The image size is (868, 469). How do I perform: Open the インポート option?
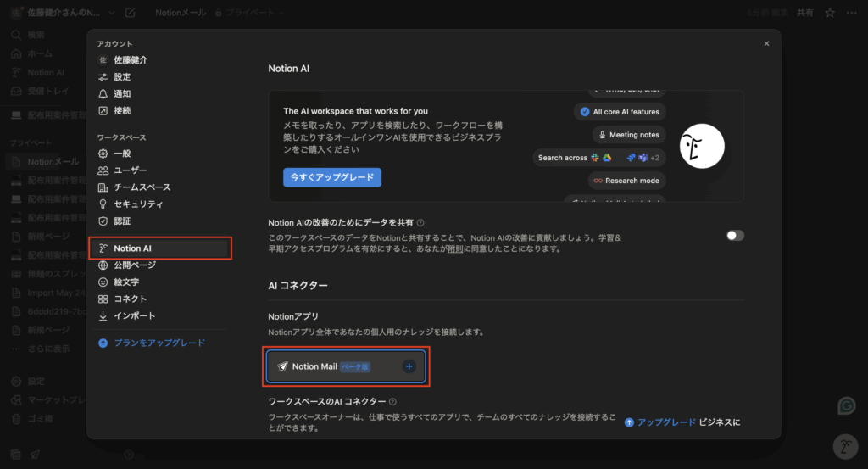pos(134,315)
